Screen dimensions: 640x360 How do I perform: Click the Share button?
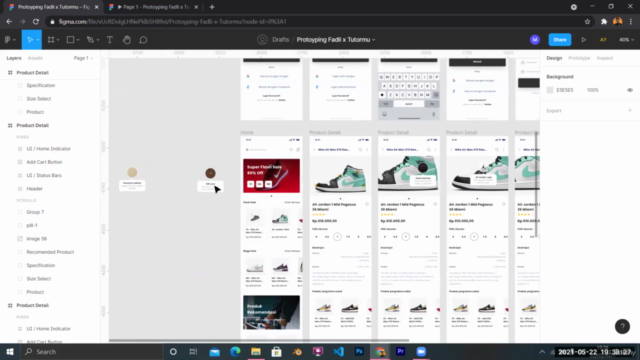tap(560, 40)
